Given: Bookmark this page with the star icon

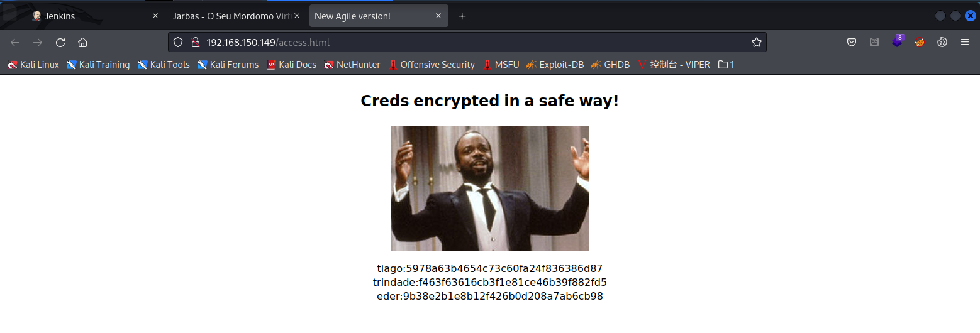Looking at the screenshot, I should coord(756,43).
